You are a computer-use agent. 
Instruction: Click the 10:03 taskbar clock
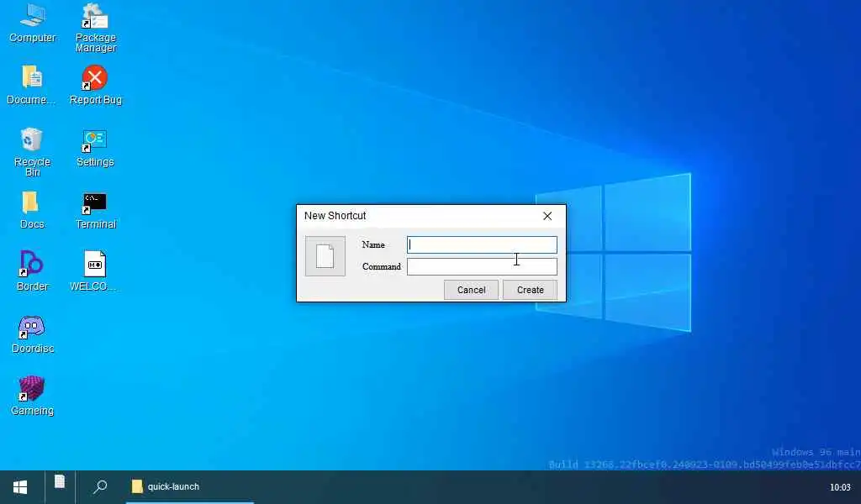click(840, 487)
